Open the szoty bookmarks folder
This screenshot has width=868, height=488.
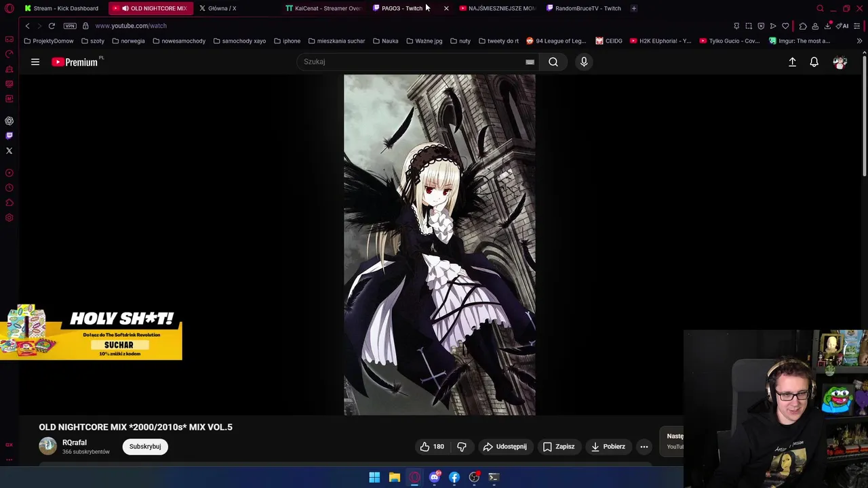point(92,41)
